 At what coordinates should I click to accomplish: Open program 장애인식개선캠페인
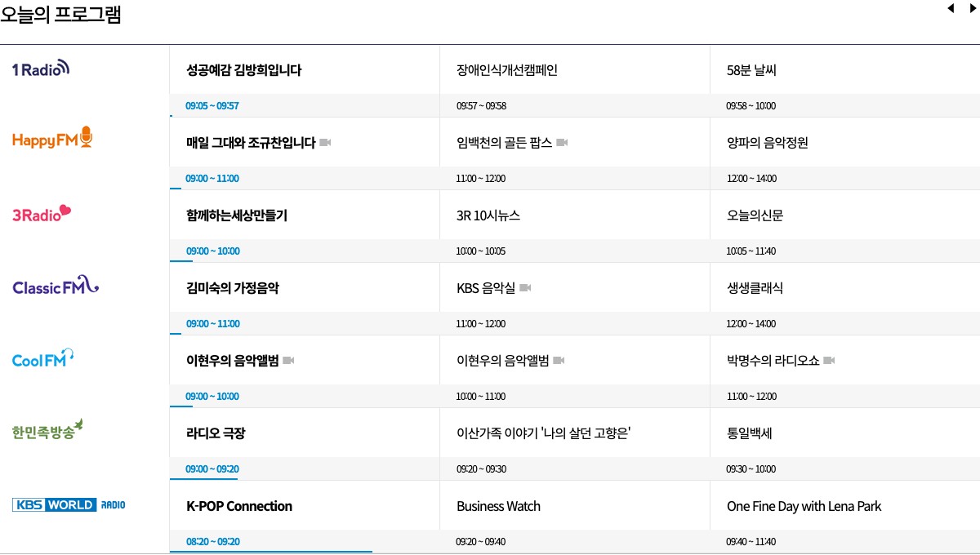[x=506, y=70]
